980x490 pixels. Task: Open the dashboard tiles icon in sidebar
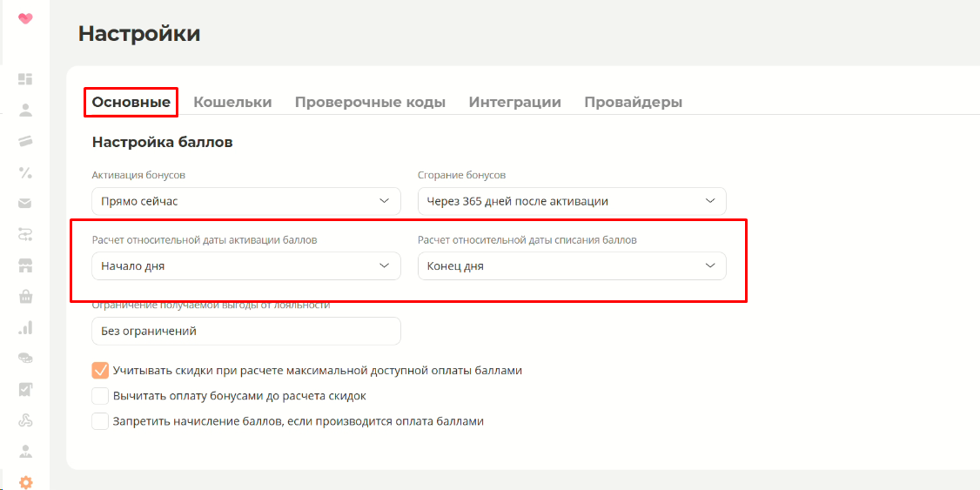click(25, 78)
